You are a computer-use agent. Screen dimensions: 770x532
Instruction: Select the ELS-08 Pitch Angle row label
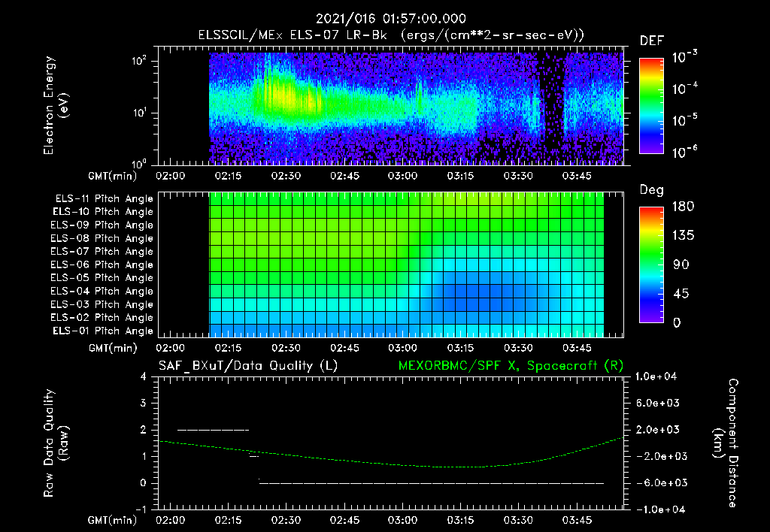click(102, 238)
